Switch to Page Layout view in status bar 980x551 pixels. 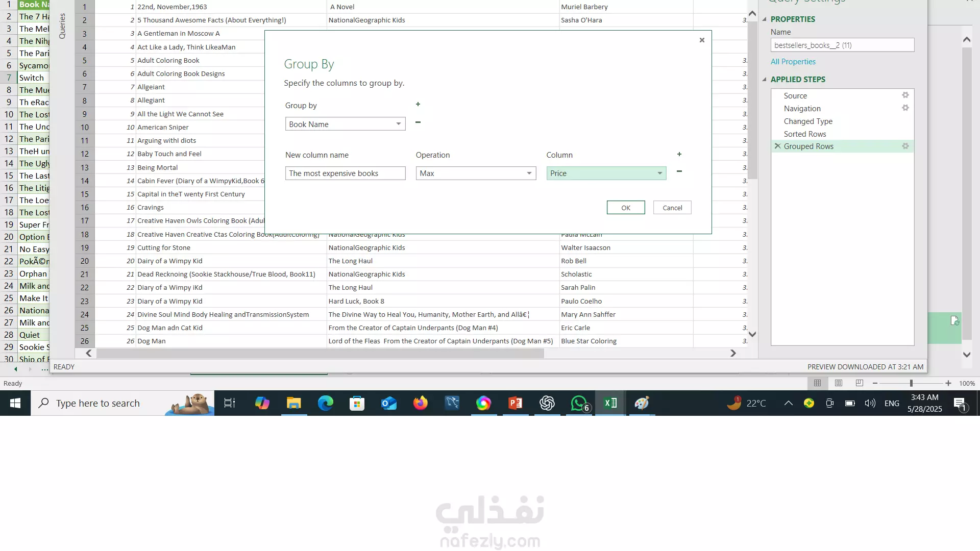tap(838, 383)
